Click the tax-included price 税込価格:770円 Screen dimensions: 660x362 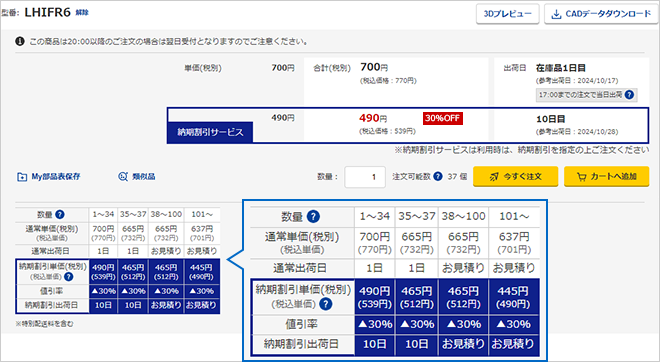click(x=388, y=80)
